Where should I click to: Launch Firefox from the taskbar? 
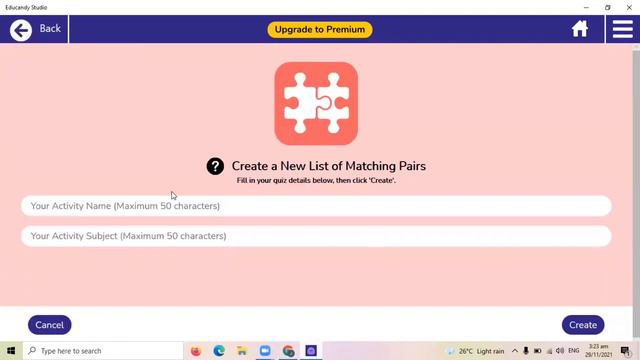pos(196,351)
